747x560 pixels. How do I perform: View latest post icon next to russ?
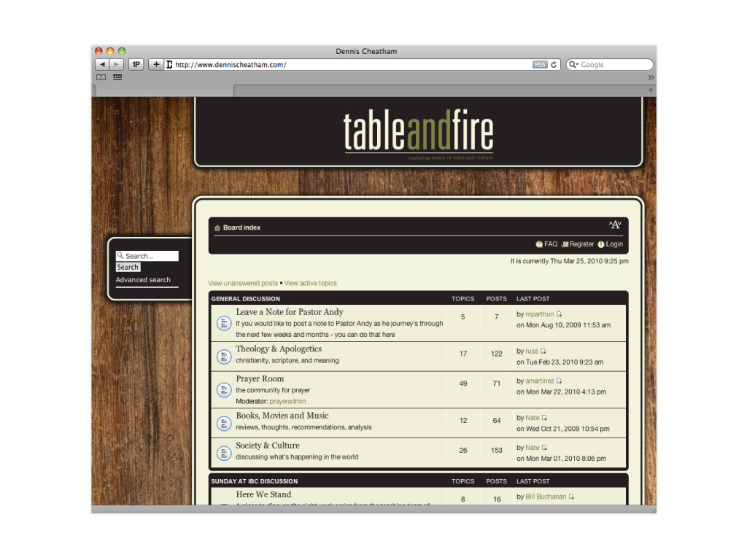[543, 351]
